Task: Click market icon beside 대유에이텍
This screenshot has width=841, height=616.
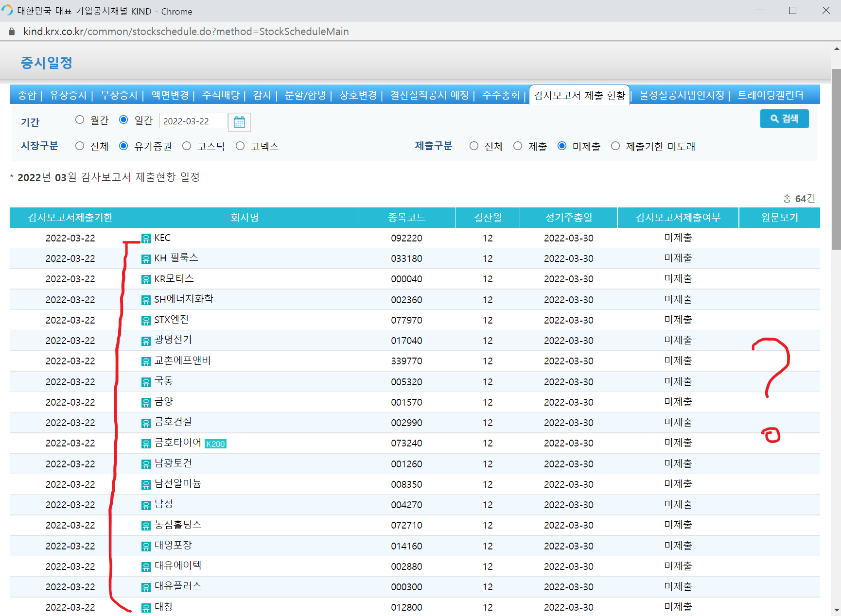Action: (x=146, y=567)
